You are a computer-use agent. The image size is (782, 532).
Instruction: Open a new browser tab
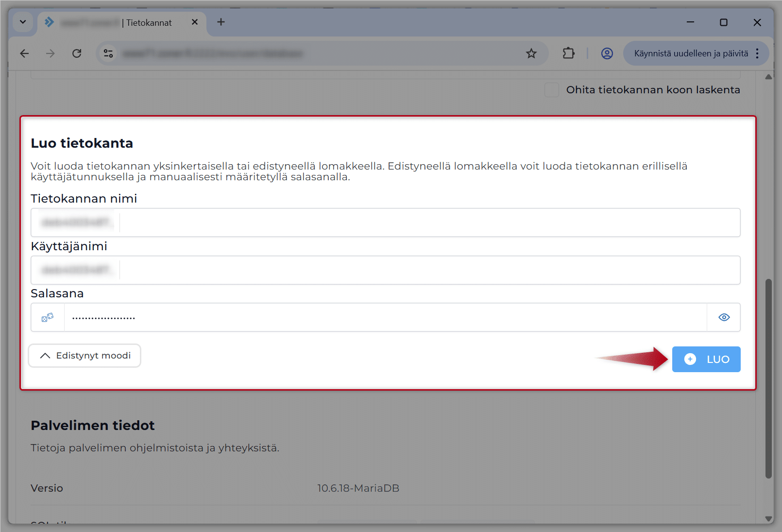point(221,22)
